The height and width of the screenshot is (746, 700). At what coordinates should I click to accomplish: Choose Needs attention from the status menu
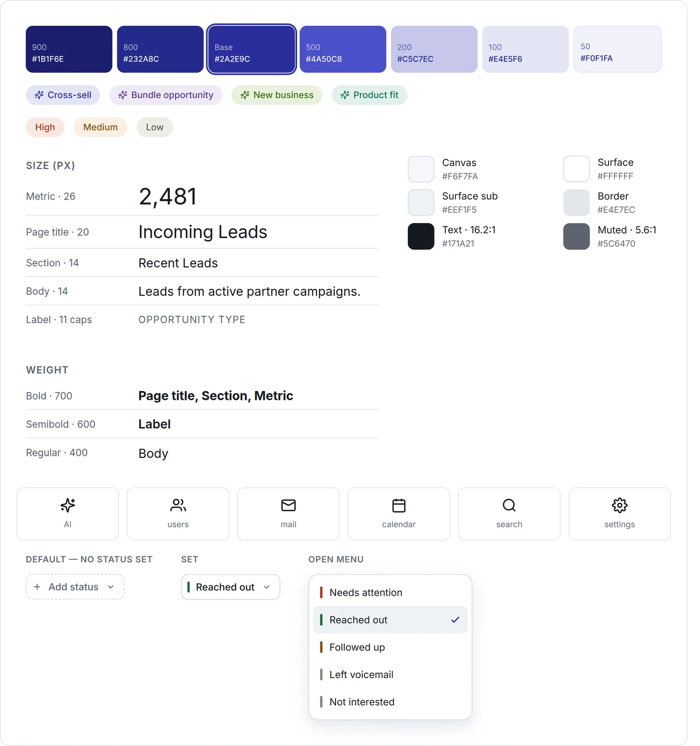click(390, 593)
